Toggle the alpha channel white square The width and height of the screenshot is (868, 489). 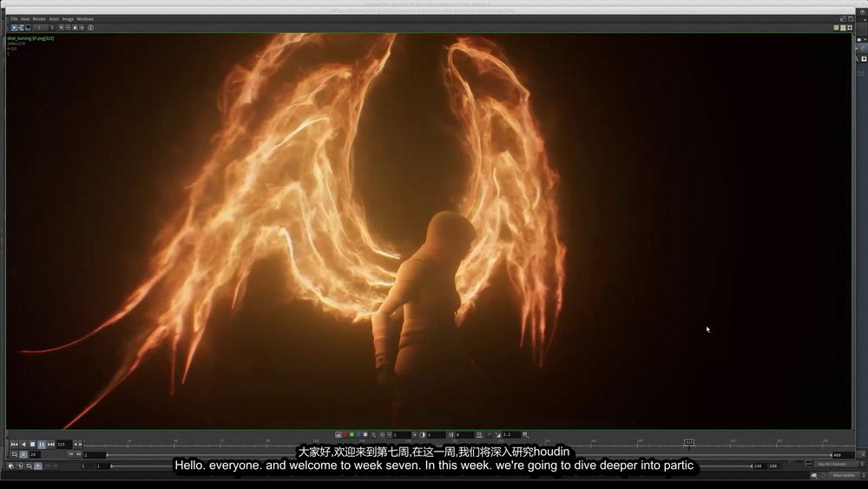coord(365,435)
